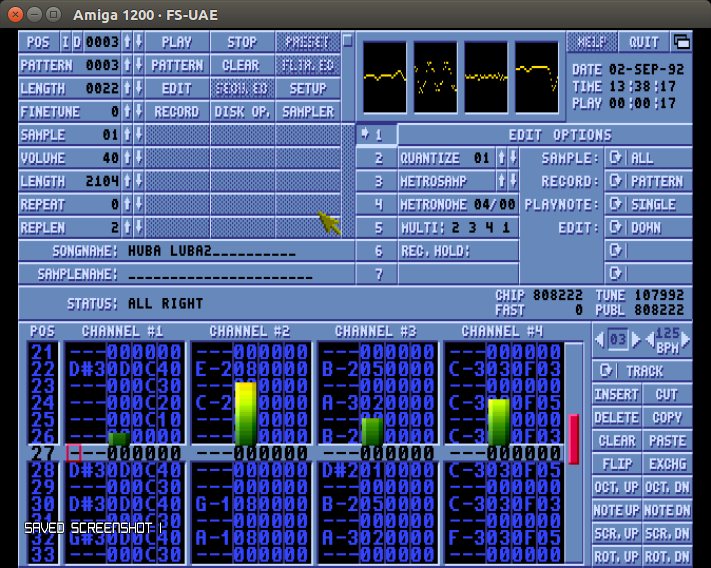
Task: Click the INSERT button
Action: (617, 394)
